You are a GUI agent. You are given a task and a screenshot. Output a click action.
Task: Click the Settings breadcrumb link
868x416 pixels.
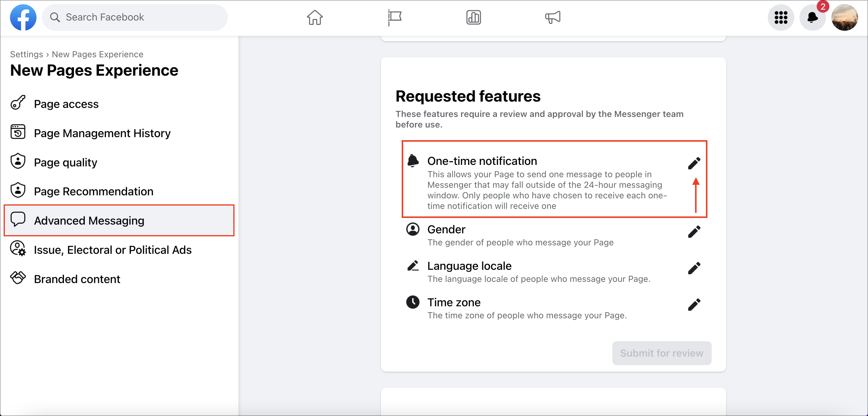27,54
